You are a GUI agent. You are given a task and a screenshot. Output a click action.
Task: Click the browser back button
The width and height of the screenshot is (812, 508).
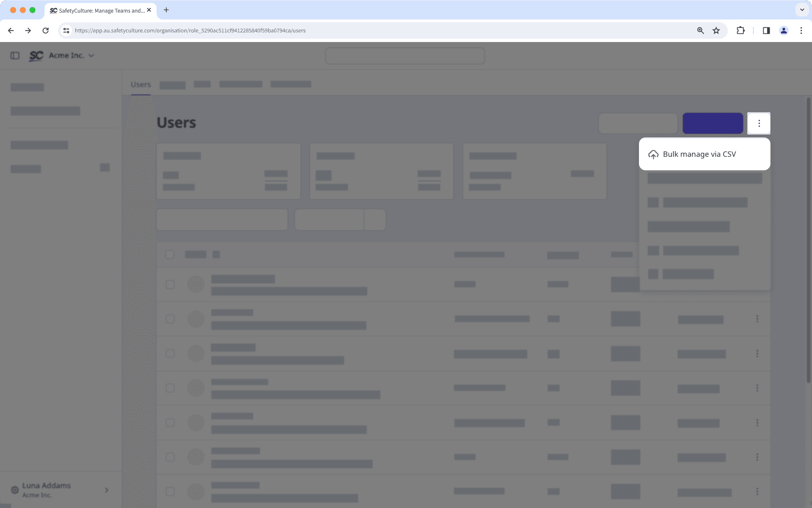11,30
